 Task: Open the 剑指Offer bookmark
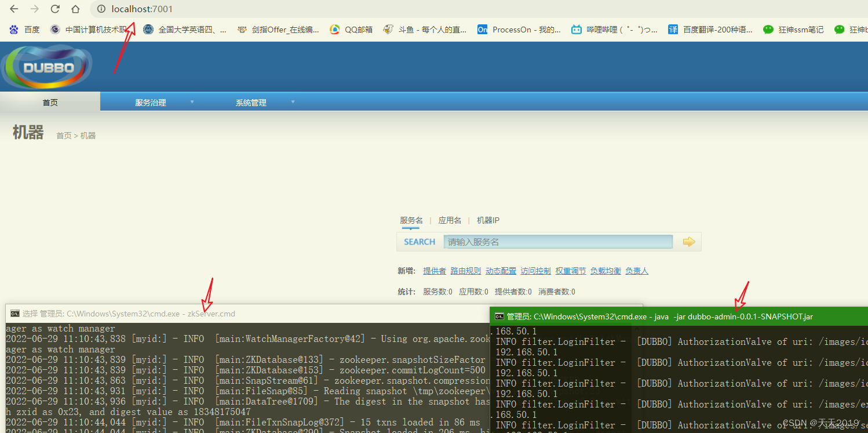tap(278, 30)
